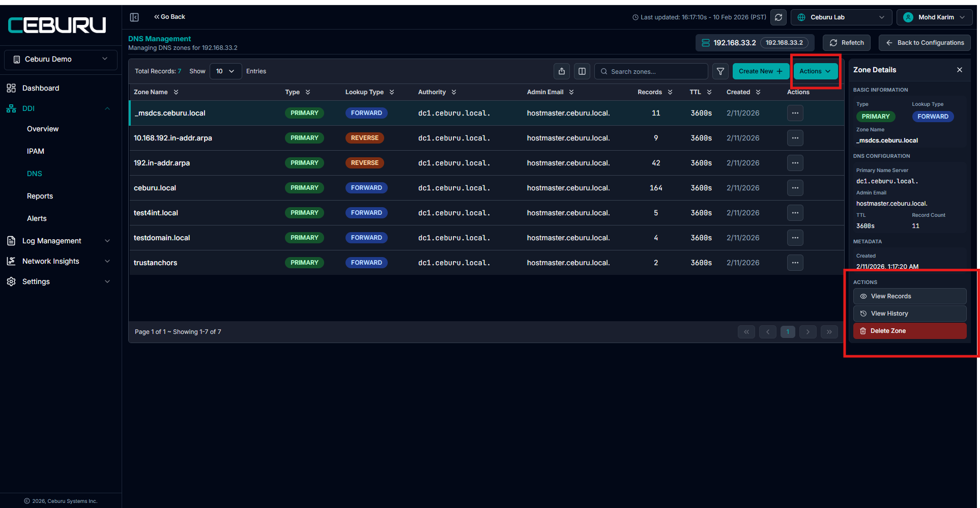Click Back to Configurations button
The width and height of the screenshot is (980, 508).
[925, 43]
